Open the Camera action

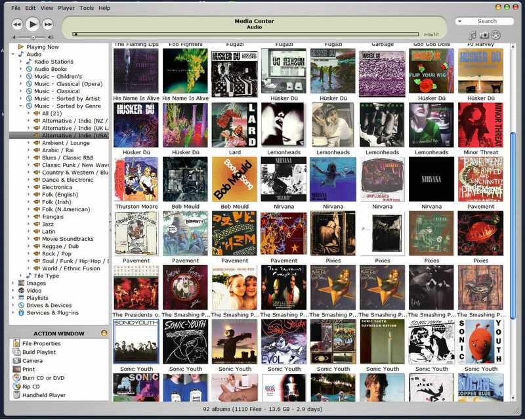pos(32,361)
